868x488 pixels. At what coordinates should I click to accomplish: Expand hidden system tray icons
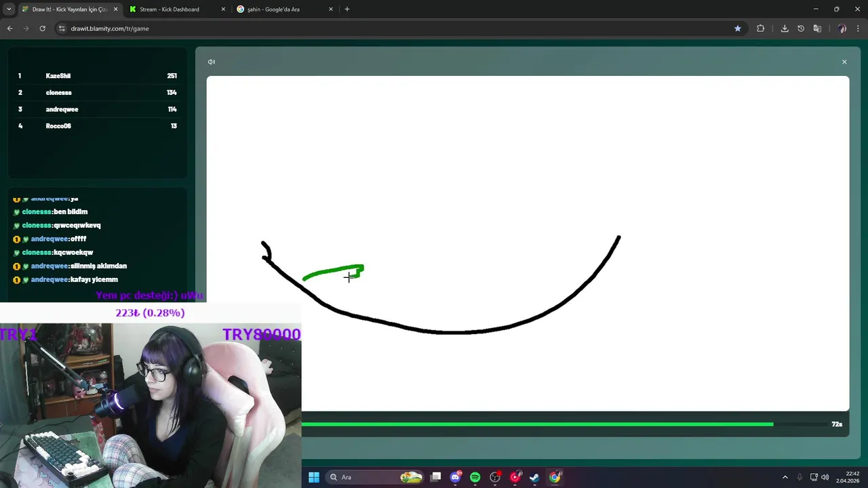click(x=785, y=477)
